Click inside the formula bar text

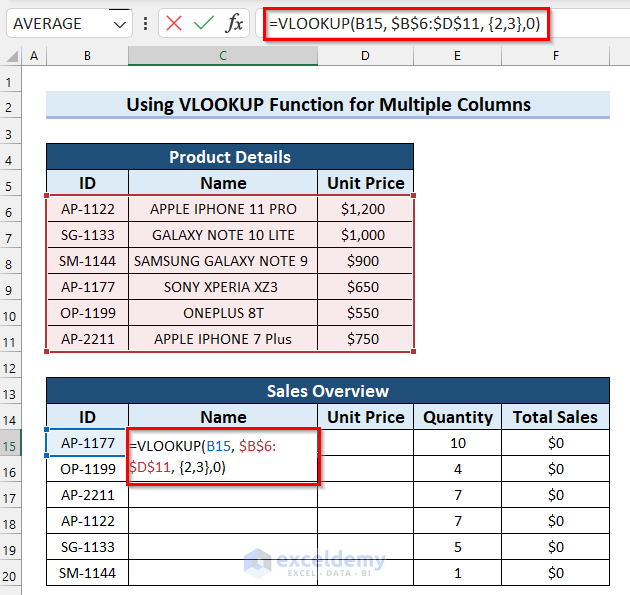[x=405, y=24]
